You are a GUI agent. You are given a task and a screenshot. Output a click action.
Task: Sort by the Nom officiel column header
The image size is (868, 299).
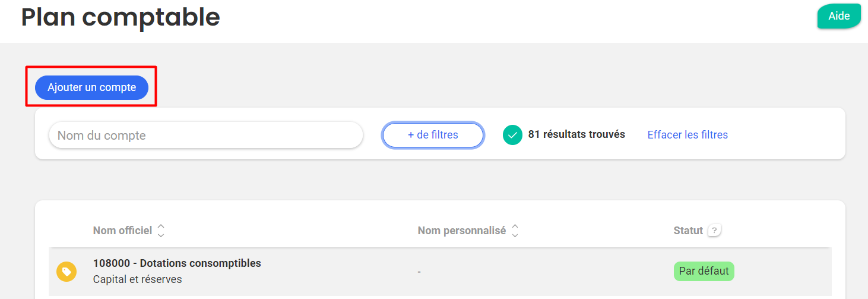(x=122, y=231)
